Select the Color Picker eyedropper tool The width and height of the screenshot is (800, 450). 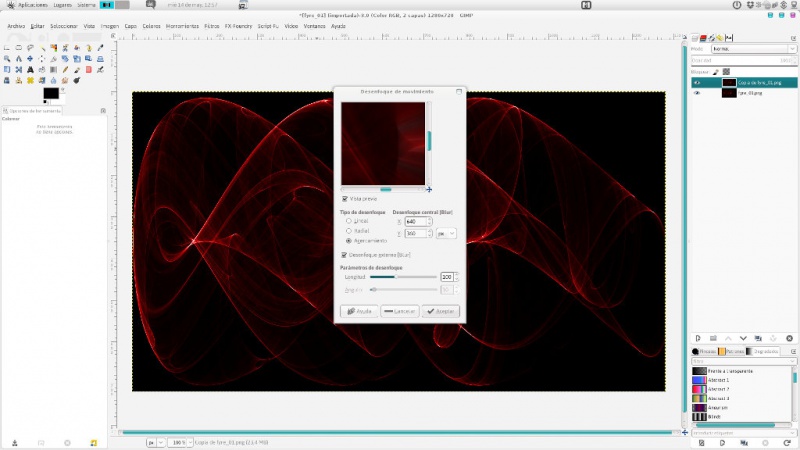click(x=100, y=47)
